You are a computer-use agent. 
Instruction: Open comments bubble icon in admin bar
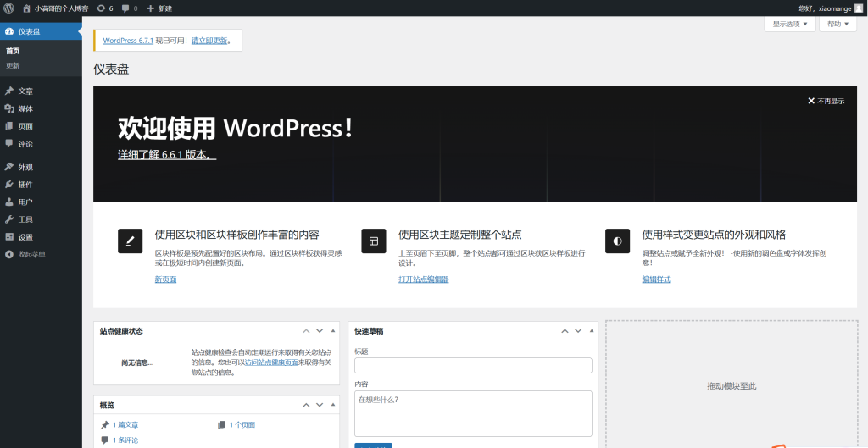tap(125, 8)
